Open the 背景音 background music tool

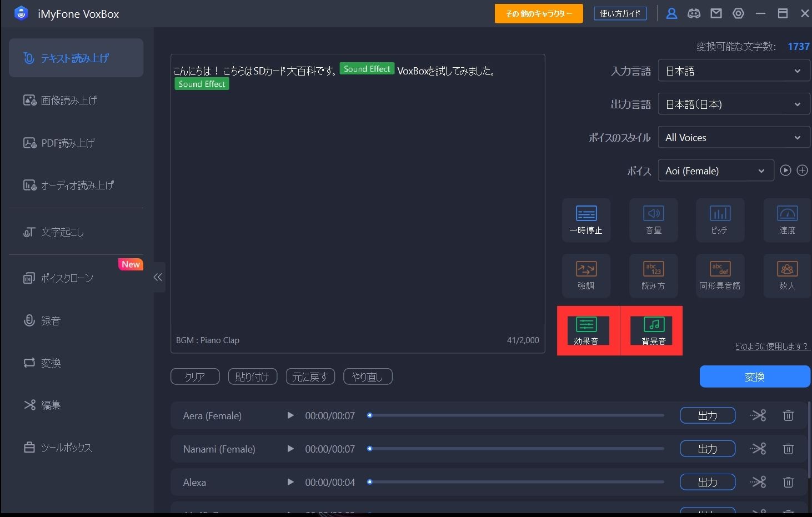653,330
